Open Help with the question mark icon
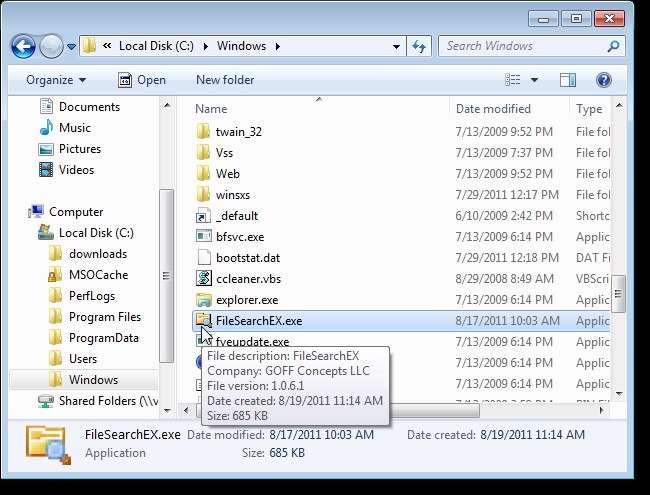Viewport: 650px width, 495px height. point(604,80)
